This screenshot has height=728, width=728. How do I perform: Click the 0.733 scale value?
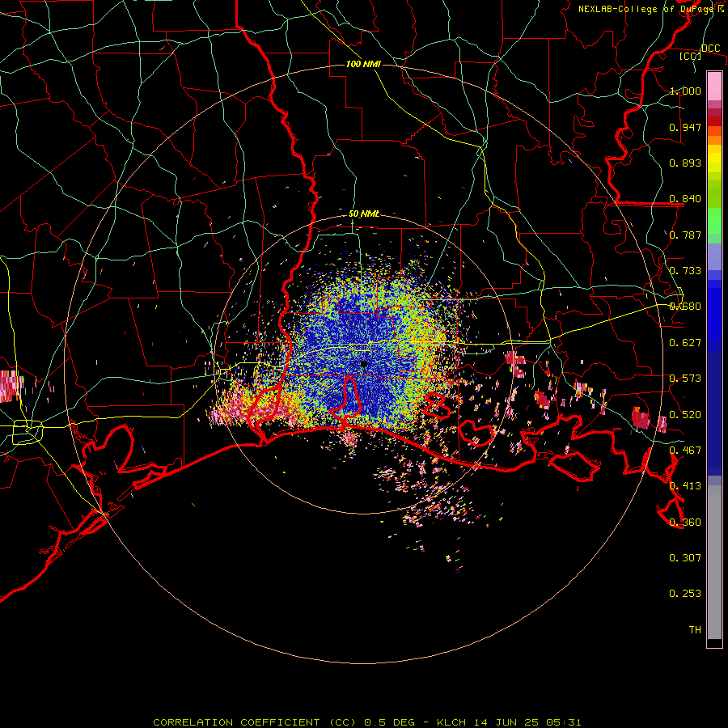click(685, 271)
